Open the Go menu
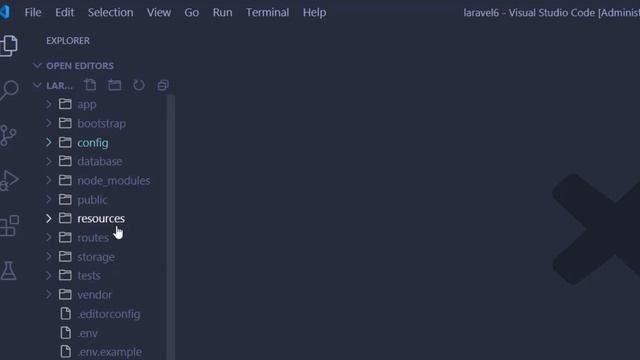This screenshot has width=640, height=360. click(x=191, y=12)
